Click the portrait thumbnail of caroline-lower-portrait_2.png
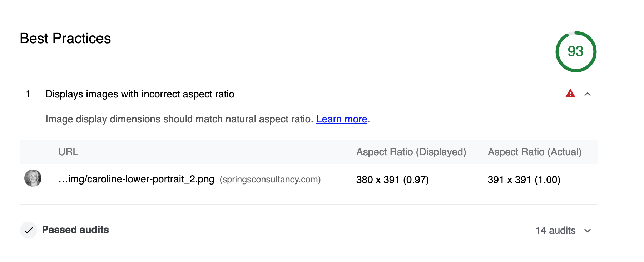This screenshot has height=262, width=644. click(33, 180)
